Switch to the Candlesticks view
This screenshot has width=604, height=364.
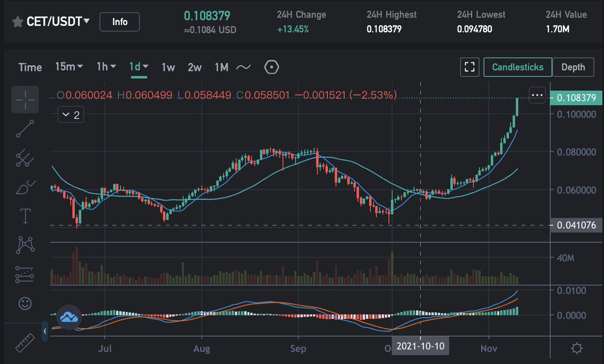(x=517, y=67)
